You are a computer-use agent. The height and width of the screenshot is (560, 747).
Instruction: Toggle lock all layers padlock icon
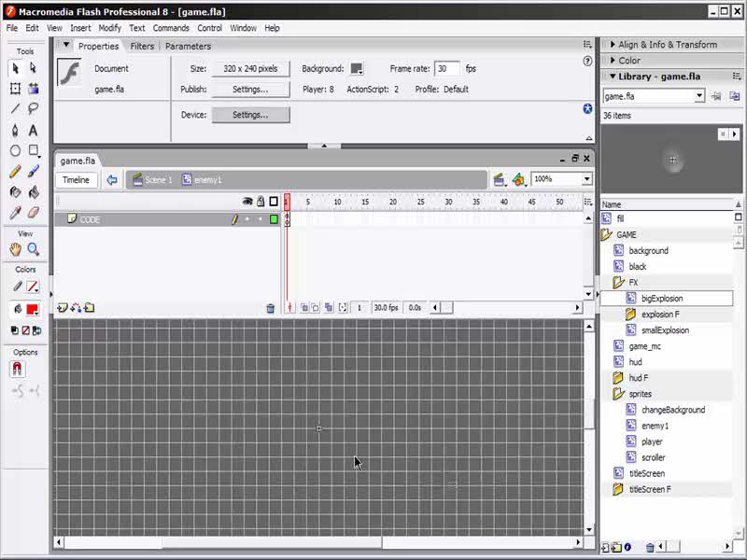[261, 201]
